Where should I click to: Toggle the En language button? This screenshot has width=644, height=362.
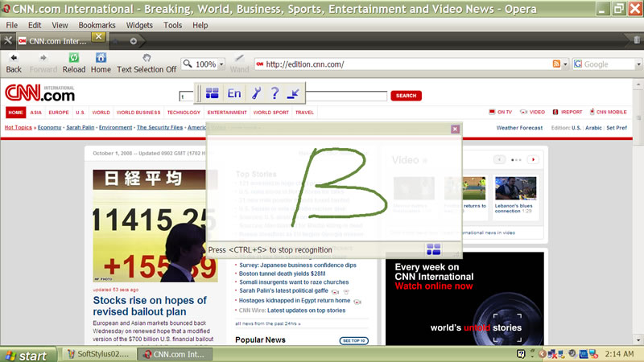point(234,93)
